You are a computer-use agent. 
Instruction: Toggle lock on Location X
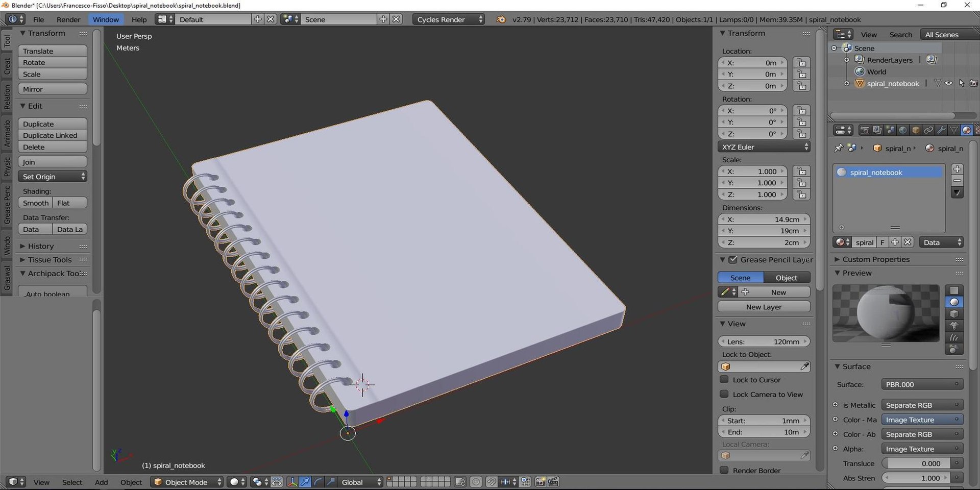pos(801,63)
